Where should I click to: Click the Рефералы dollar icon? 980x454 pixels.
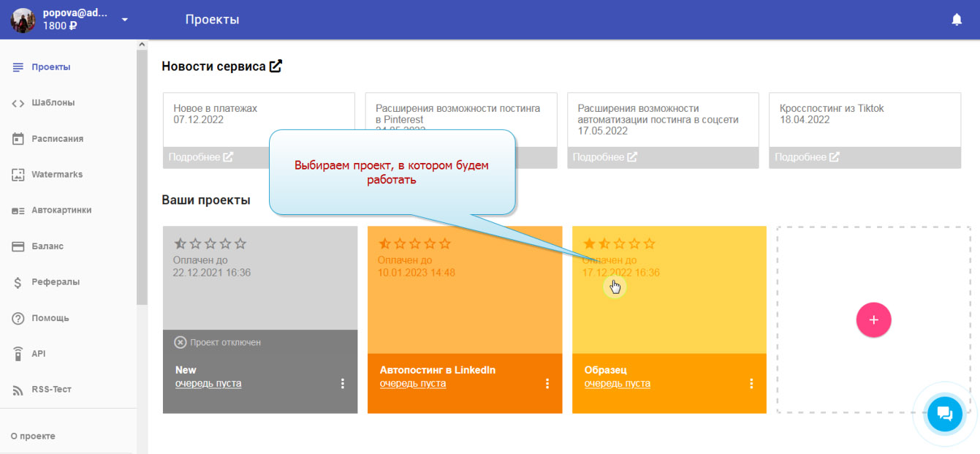18,282
